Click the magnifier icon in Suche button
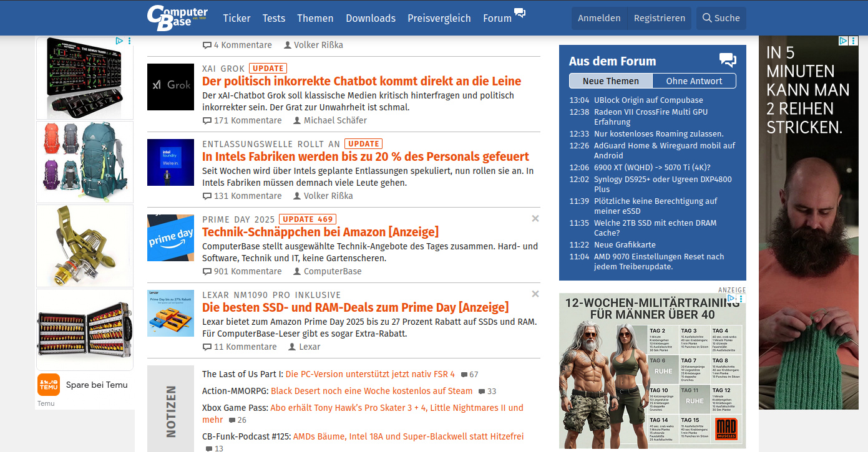The width and height of the screenshot is (868, 452). [707, 18]
